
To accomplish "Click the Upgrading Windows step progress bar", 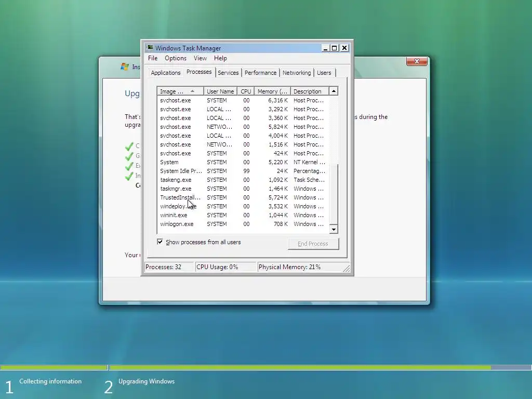I will coord(320,367).
